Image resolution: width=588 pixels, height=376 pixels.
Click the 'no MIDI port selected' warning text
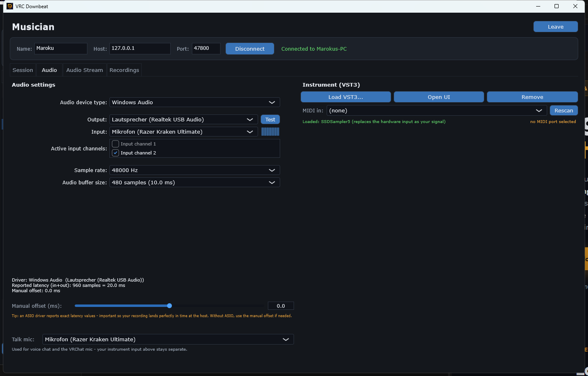[x=553, y=121]
